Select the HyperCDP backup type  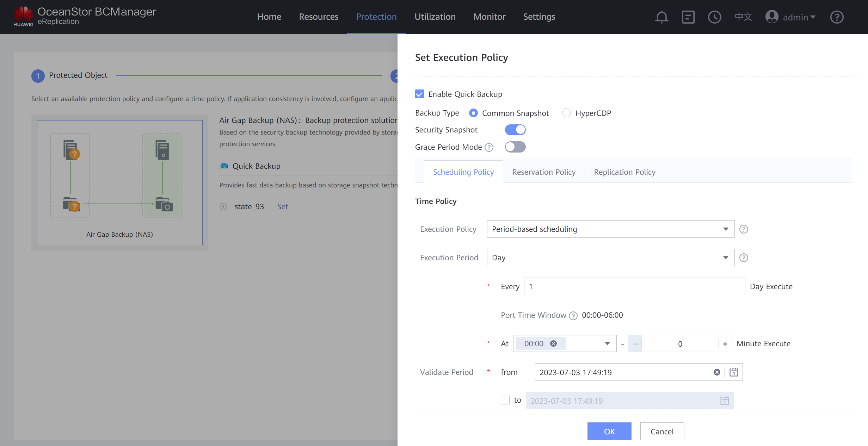(x=566, y=113)
